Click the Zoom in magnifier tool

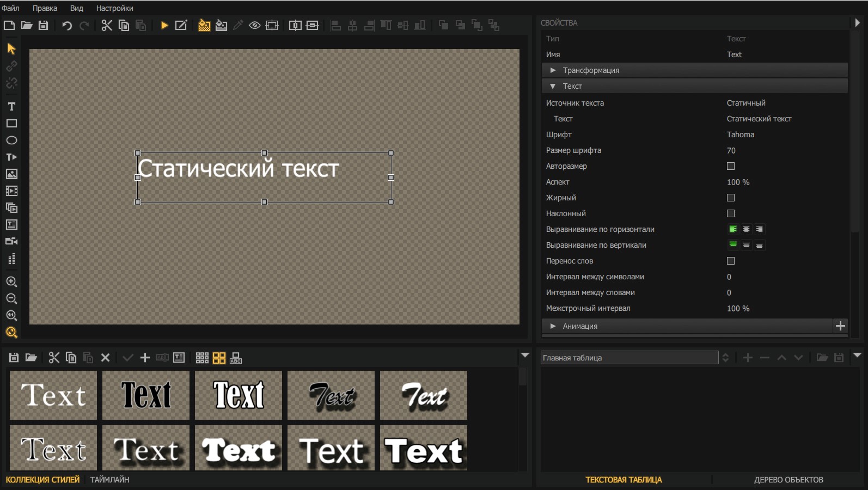click(x=11, y=281)
